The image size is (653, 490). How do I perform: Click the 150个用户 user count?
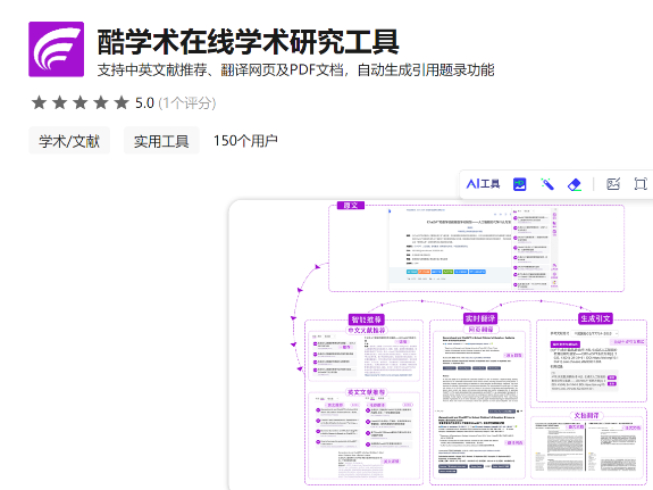pyautogui.click(x=245, y=141)
